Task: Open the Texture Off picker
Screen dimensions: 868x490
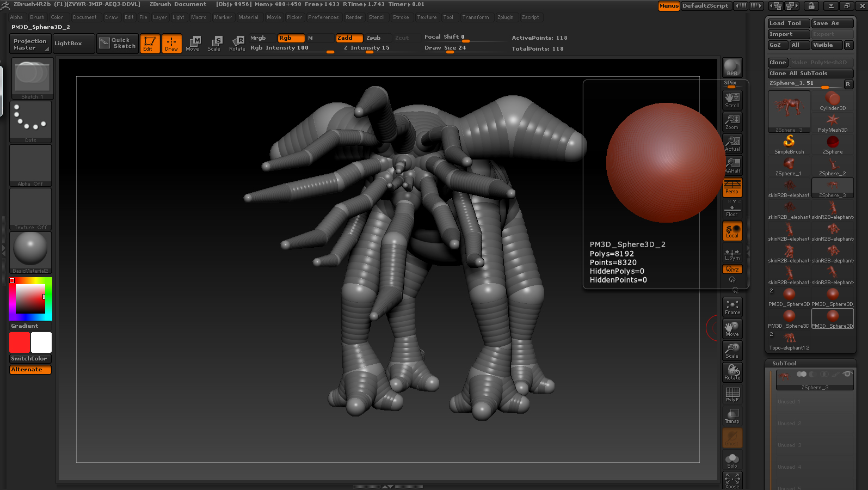Action: click(x=30, y=209)
